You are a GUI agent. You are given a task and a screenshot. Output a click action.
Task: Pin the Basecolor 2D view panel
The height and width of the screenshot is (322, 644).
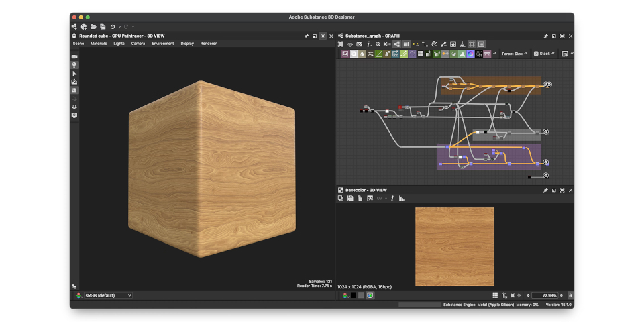[x=545, y=190]
